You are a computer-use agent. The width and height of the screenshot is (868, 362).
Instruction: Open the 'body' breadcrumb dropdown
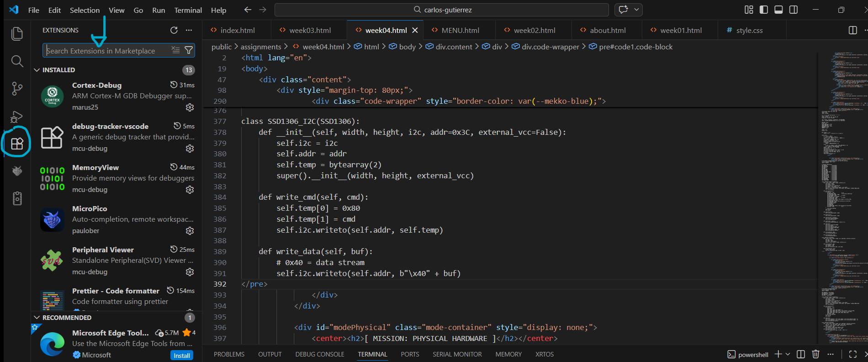click(402, 47)
